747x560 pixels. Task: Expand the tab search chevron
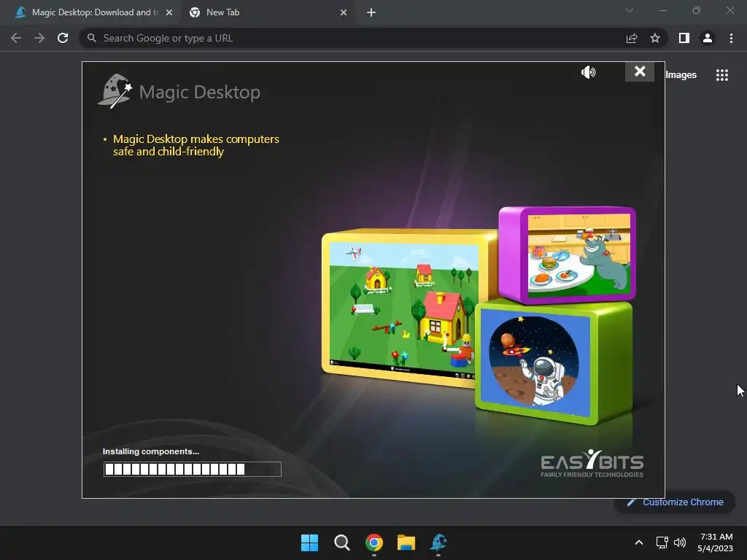[x=630, y=10]
